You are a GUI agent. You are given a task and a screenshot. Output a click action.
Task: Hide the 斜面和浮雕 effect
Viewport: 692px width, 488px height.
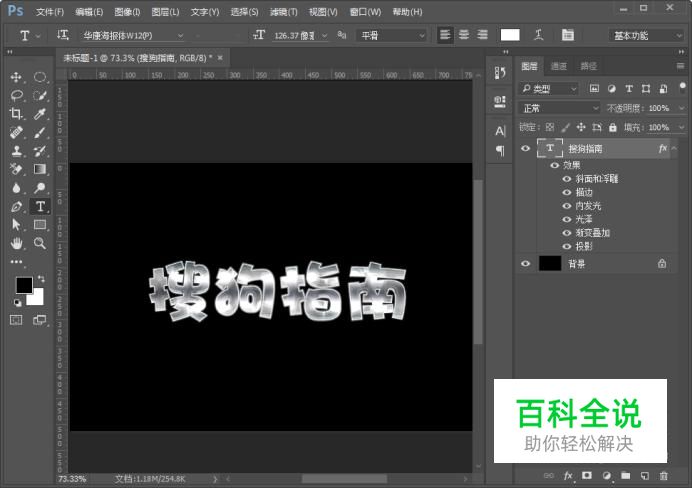point(567,179)
